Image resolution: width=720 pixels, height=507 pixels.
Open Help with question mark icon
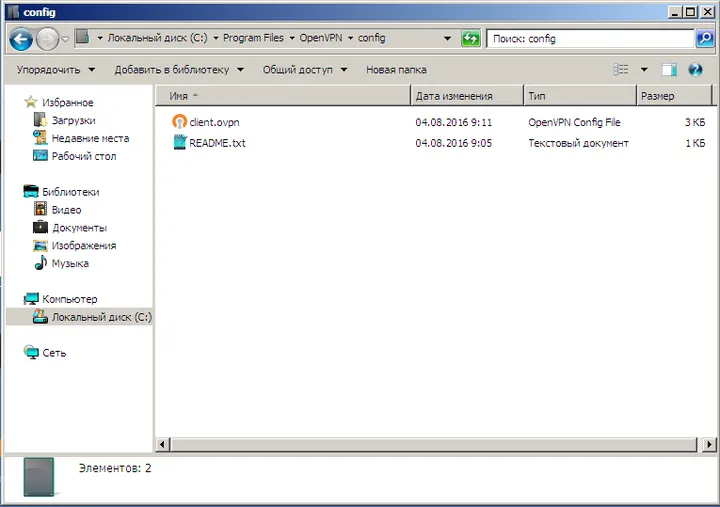(695, 70)
